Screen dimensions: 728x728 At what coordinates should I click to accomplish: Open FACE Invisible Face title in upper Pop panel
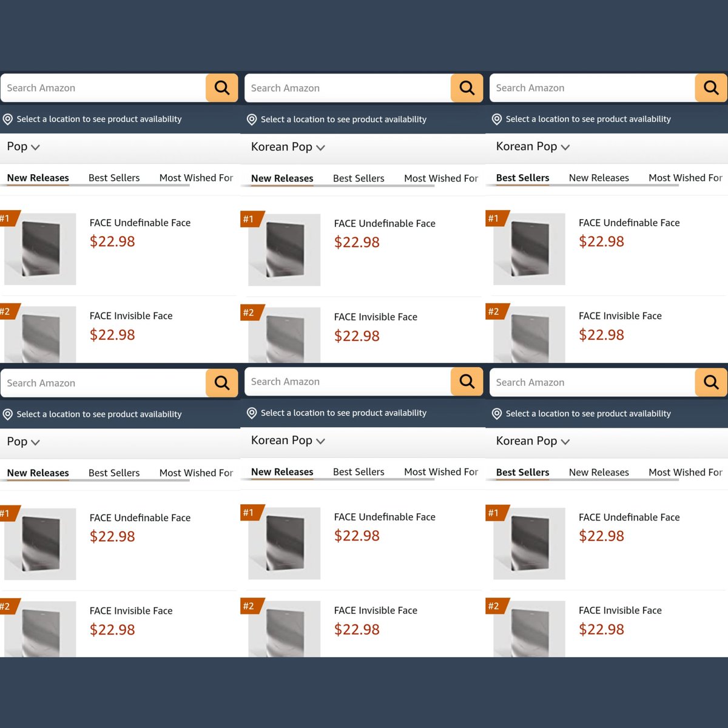(131, 315)
